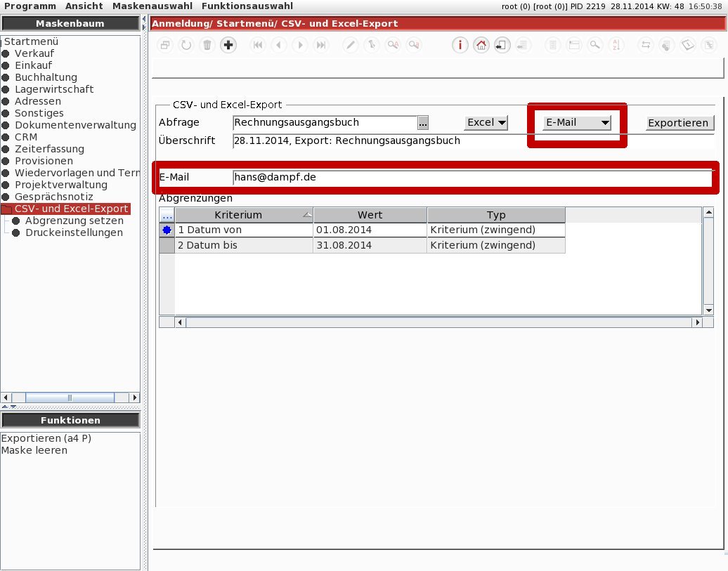Click the jump-to-first-record icon
Image resolution: width=728 pixels, height=571 pixels.
pos(258,45)
